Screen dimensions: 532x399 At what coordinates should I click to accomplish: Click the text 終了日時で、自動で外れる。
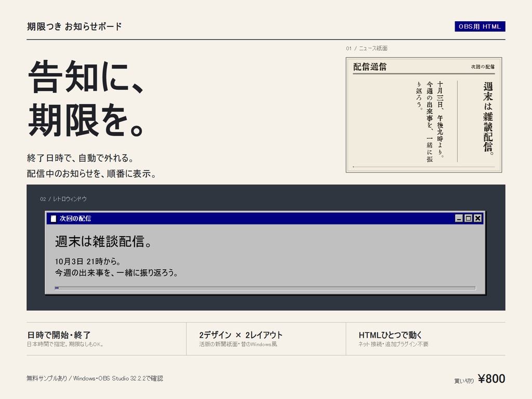click(81, 158)
